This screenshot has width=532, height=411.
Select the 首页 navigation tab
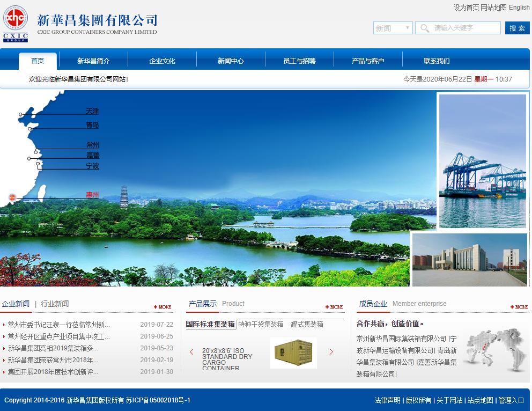38,61
